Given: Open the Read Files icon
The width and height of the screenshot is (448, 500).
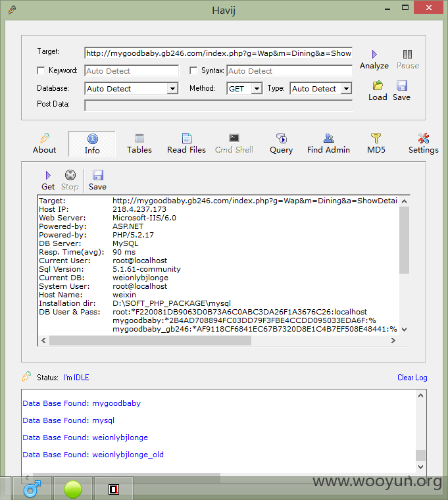Looking at the screenshot, I should 187,138.
